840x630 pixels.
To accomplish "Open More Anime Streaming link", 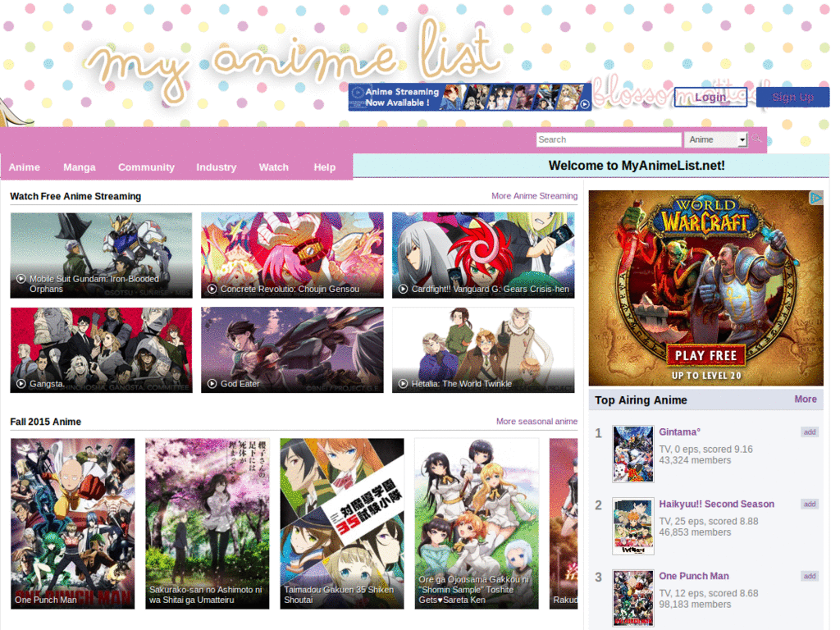I will [x=535, y=196].
